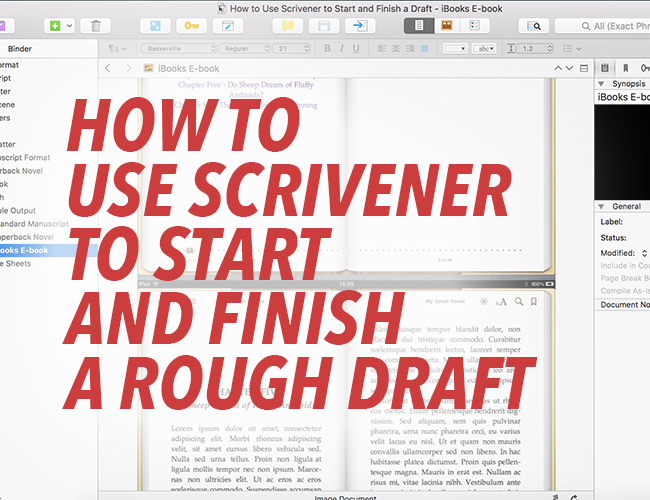
Task: Move selection to Trash
Action: pos(96,26)
